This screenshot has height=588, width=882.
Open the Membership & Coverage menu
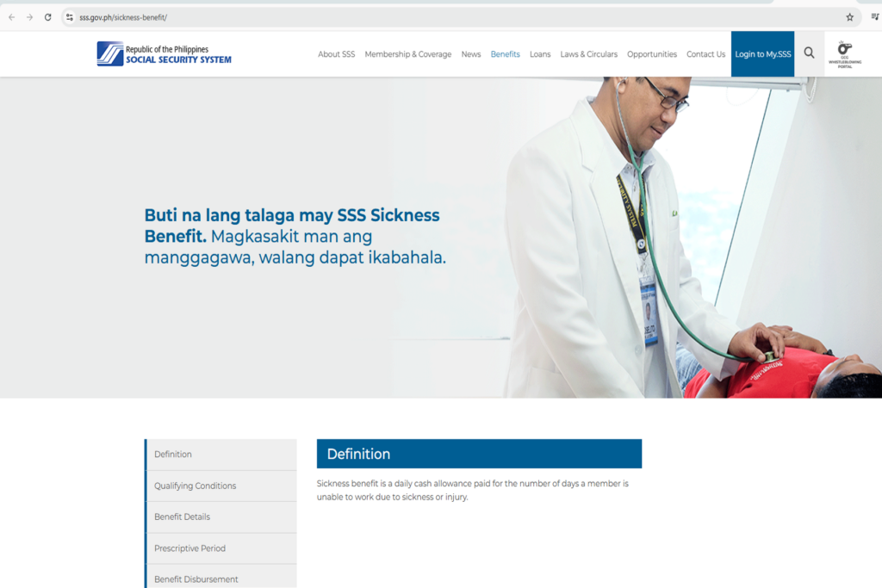407,54
